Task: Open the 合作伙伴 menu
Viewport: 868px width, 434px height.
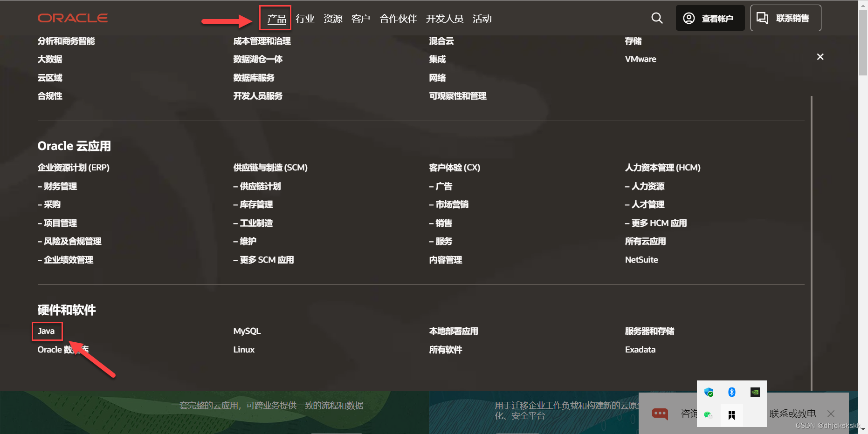Action: point(398,19)
